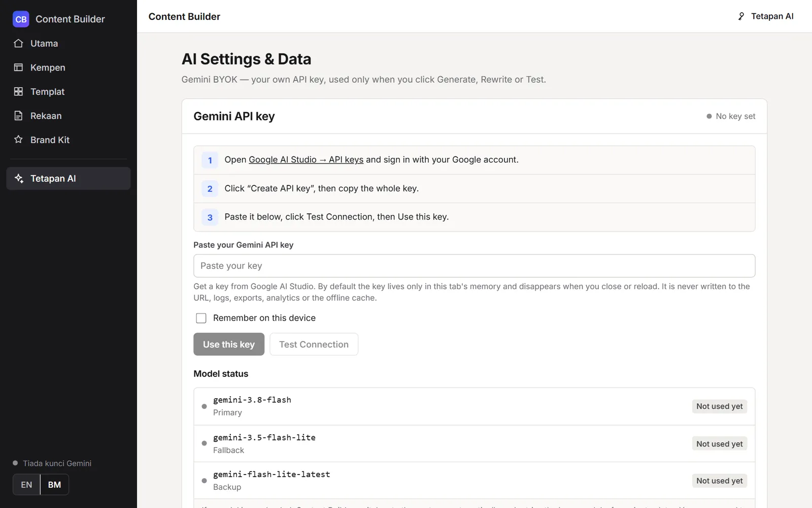Click Not used yet badge for Backup model
Screen dimensions: 812x508
[719, 481]
